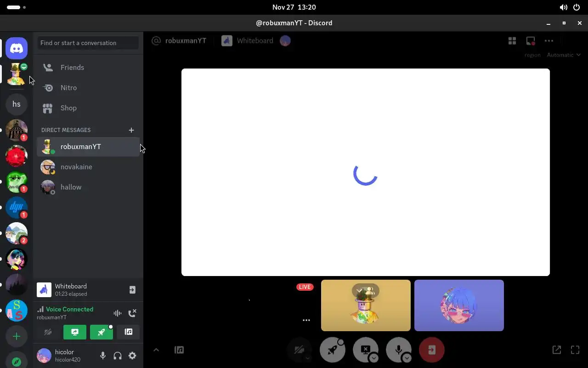Pop out the call window
The height and width of the screenshot is (368, 588).
tap(557, 350)
